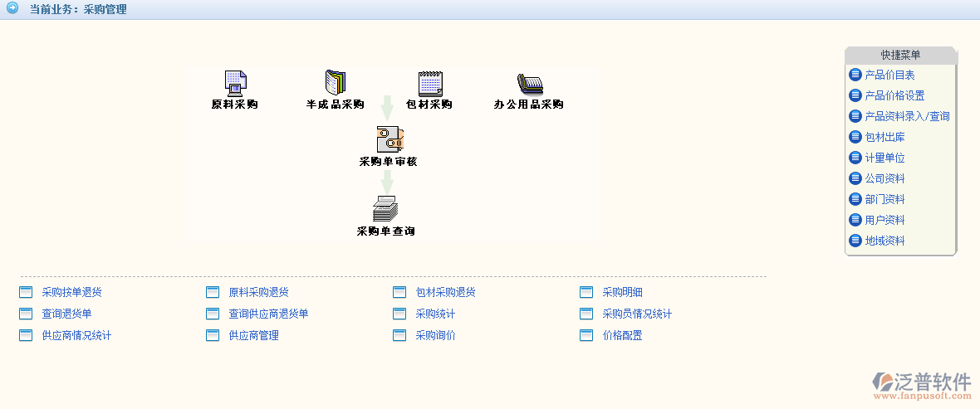This screenshot has width=980, height=409.
Task: Click the window icon beside 包材采购退货
Action: click(399, 292)
